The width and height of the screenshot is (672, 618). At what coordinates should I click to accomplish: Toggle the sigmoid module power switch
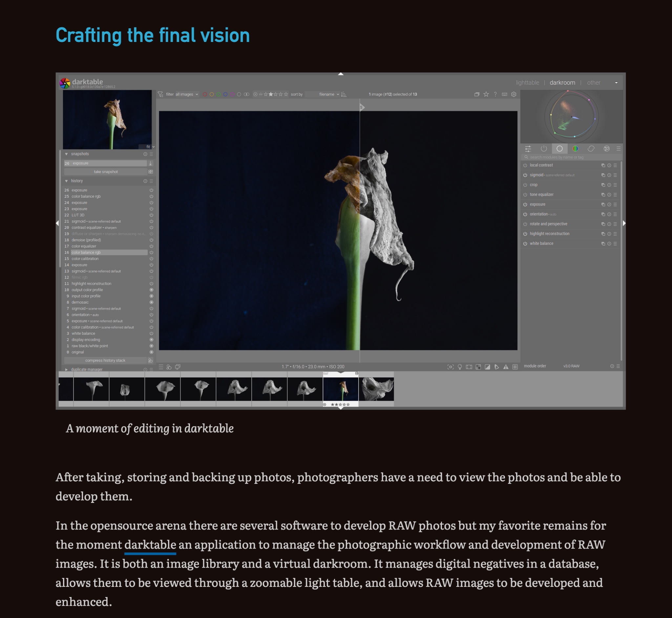tap(525, 175)
